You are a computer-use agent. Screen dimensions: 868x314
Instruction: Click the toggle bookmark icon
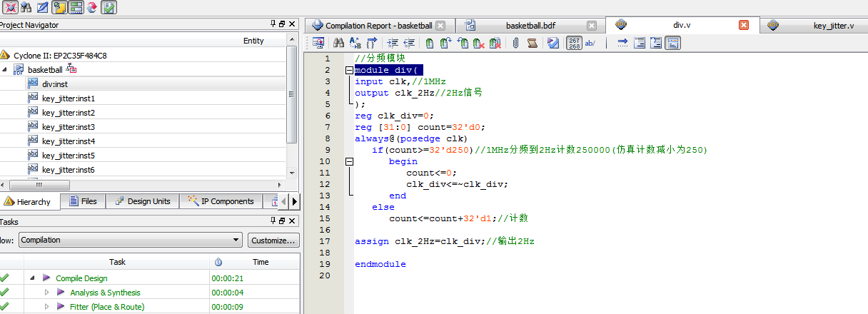click(430, 43)
